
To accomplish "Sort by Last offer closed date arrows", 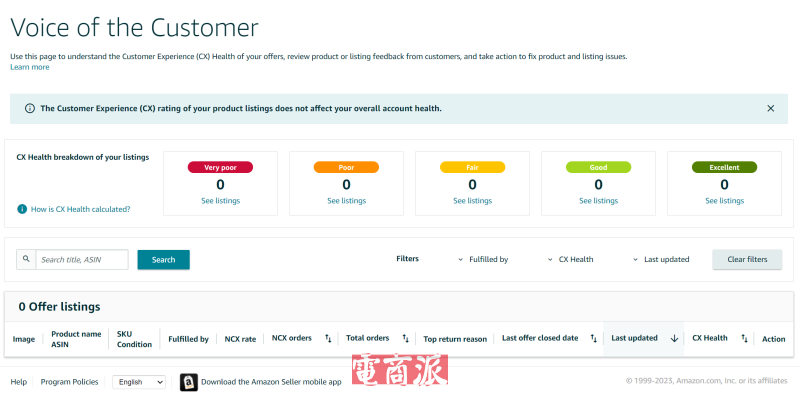I will tap(594, 339).
